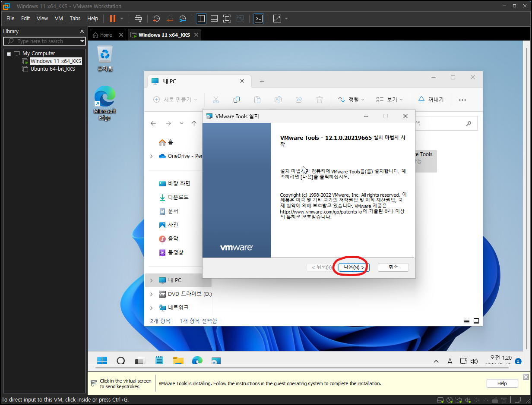The height and width of the screenshot is (405, 532).
Task: Click the Library search field
Action: click(44, 41)
